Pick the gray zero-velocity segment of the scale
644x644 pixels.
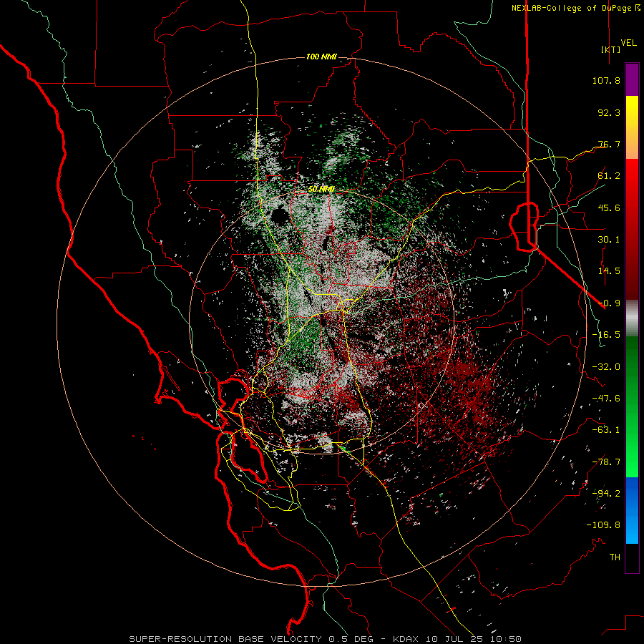point(632,318)
